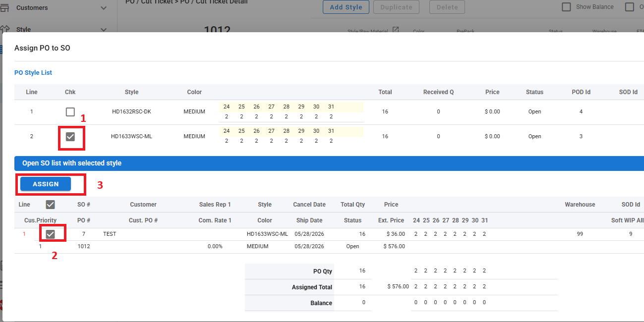Viewport: 644px width, 322px height.
Task: Click the Duplicate button
Action: [396, 7]
